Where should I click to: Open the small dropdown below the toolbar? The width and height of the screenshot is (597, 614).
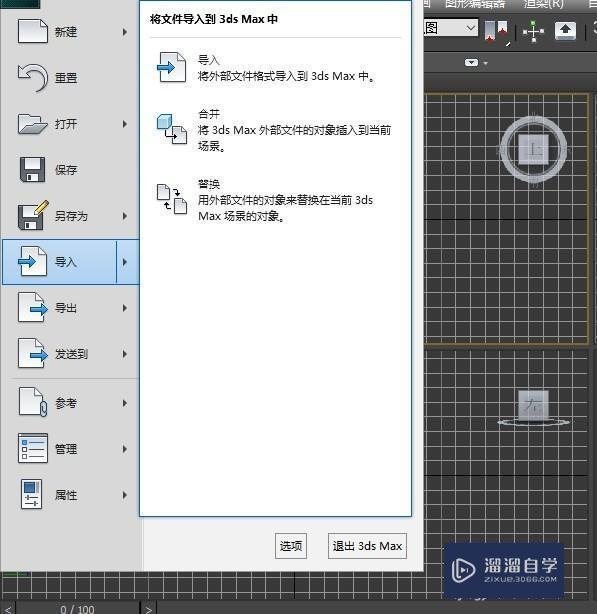point(476,63)
